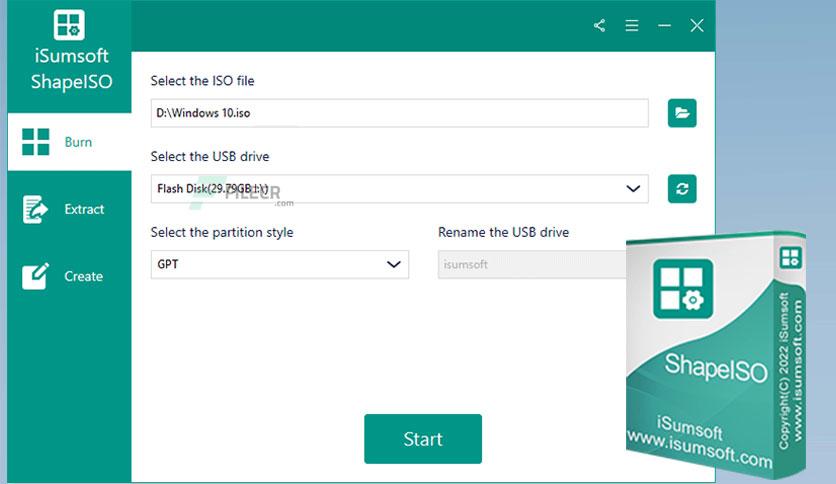The width and height of the screenshot is (836, 484).
Task: Click the iSumsoft ShapeISO logo icon
Action: point(69,25)
